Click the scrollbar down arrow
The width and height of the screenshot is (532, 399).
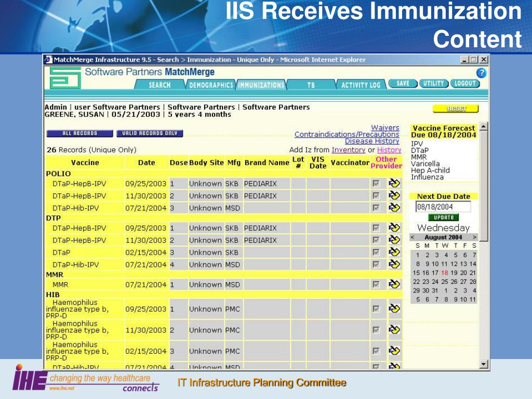pyautogui.click(x=484, y=364)
